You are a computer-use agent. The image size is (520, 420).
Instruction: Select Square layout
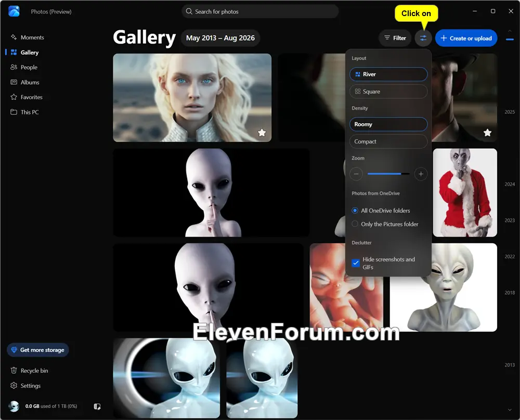(x=388, y=91)
